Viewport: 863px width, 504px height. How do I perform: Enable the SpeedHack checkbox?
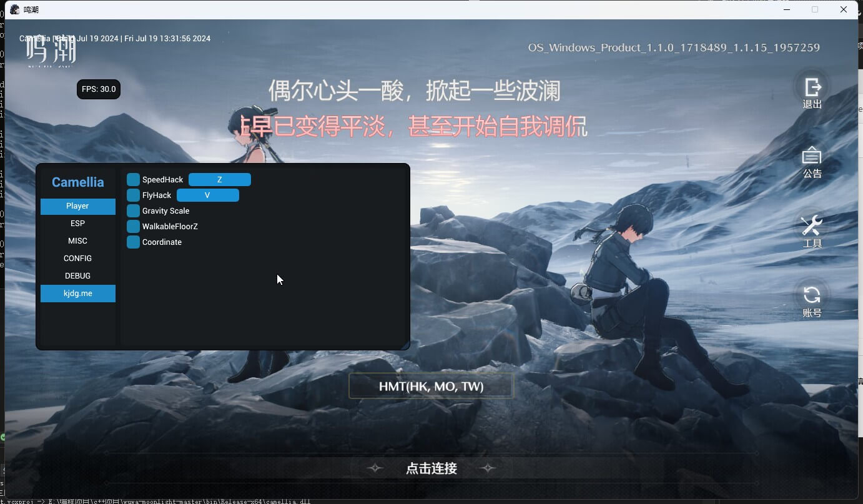pyautogui.click(x=133, y=180)
